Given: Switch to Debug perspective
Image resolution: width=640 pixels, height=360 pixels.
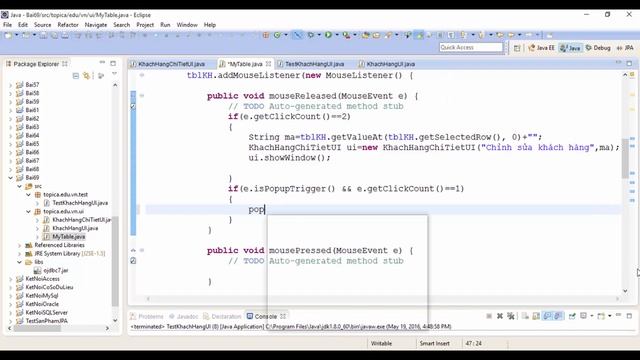Looking at the screenshot, I should click(x=598, y=48).
